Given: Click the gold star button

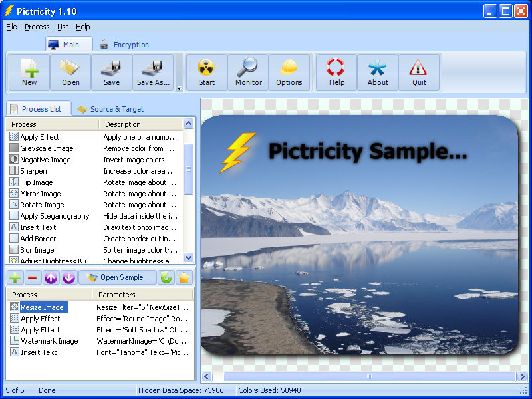Looking at the screenshot, I should click(184, 277).
